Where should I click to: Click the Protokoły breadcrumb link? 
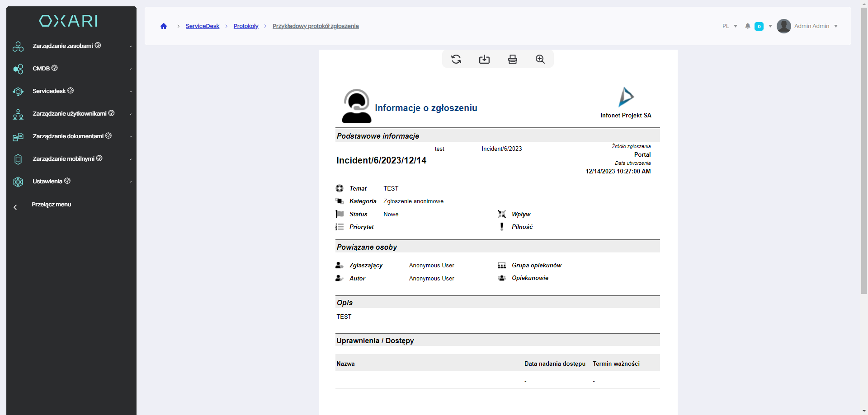pos(246,26)
